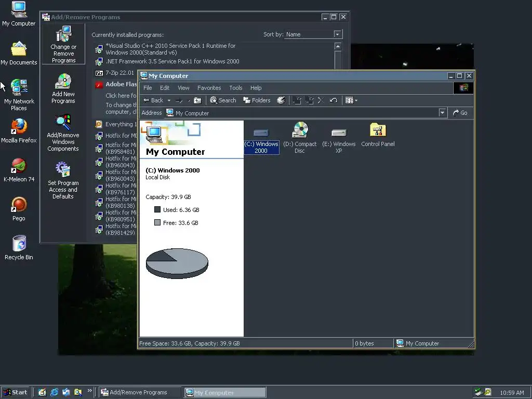
Task: Select the .NET Framework 3.5 Service Pack1 entry
Action: click(167, 61)
